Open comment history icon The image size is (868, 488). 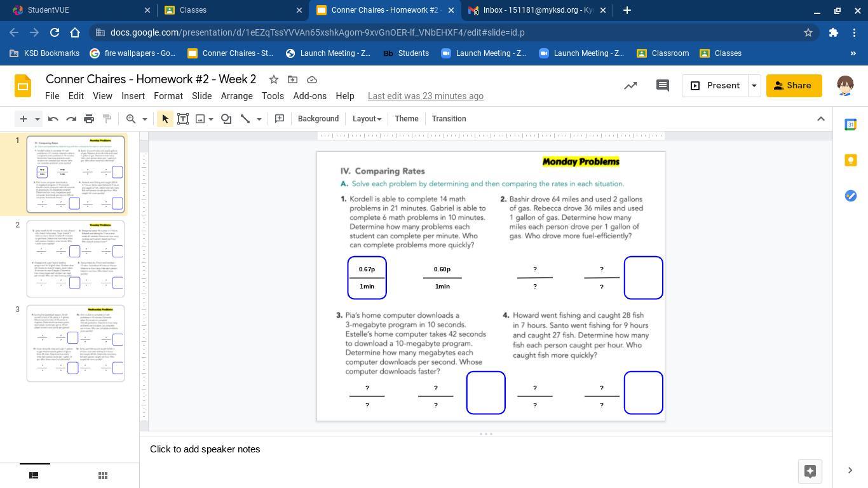point(662,86)
